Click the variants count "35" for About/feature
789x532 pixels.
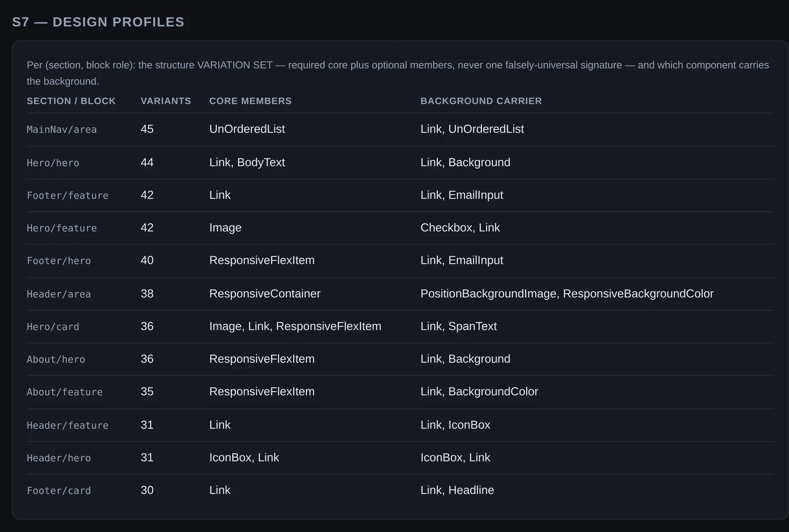tap(147, 391)
